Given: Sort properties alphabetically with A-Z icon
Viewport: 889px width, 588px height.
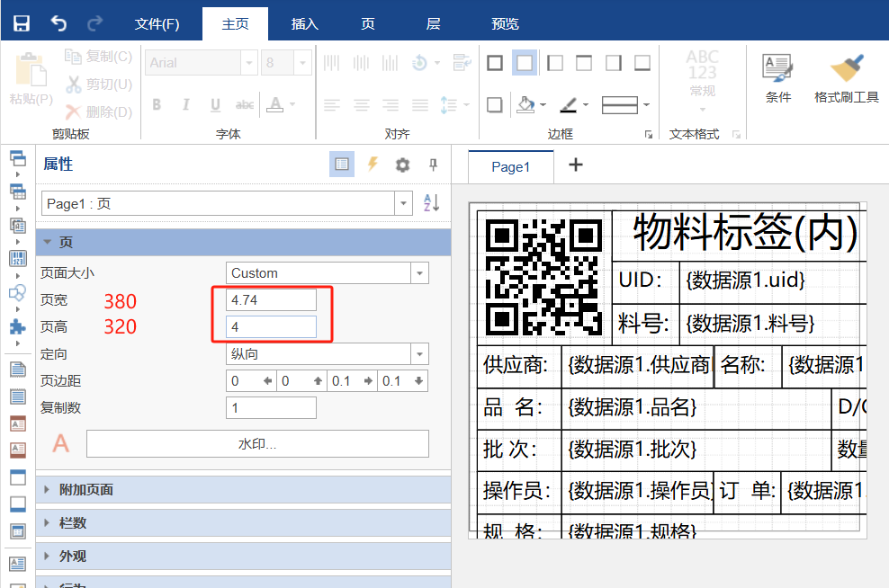Looking at the screenshot, I should tap(432, 203).
